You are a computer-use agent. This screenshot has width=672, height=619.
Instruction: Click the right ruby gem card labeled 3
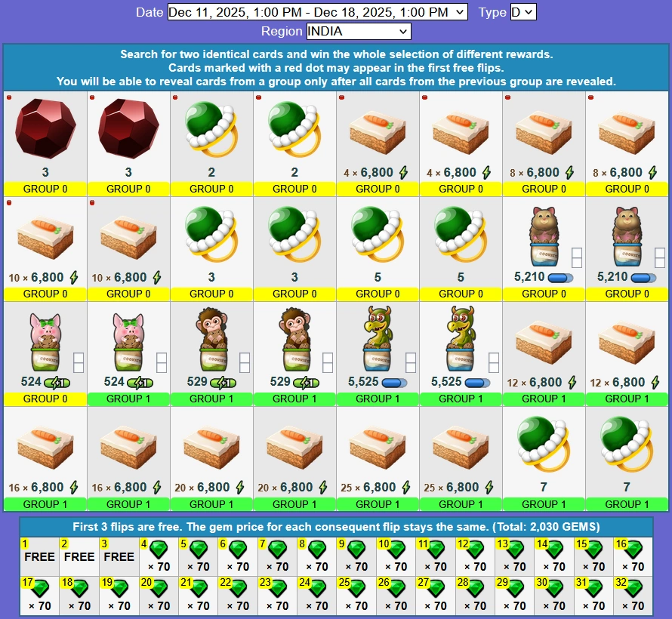[128, 143]
